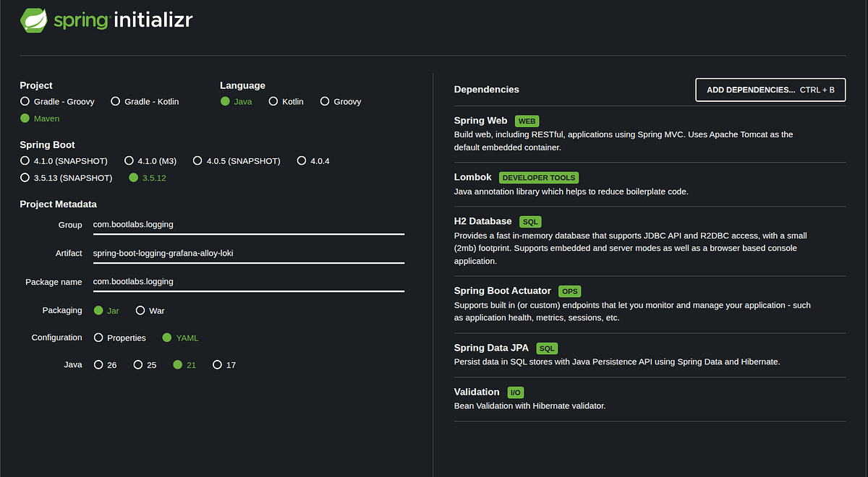Choose Spring Boot 3.5.13 (SNAPSHOT)

(67, 178)
